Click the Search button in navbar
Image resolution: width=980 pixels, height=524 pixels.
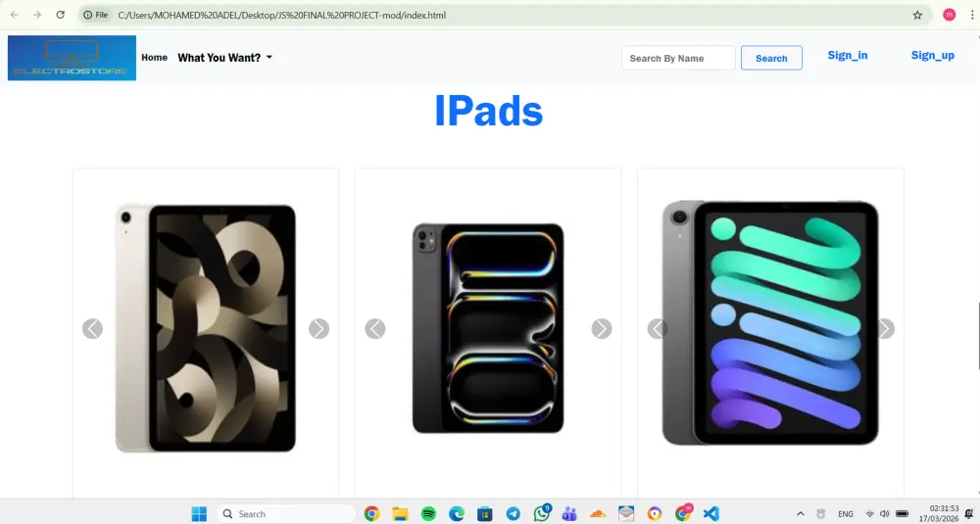(x=771, y=58)
